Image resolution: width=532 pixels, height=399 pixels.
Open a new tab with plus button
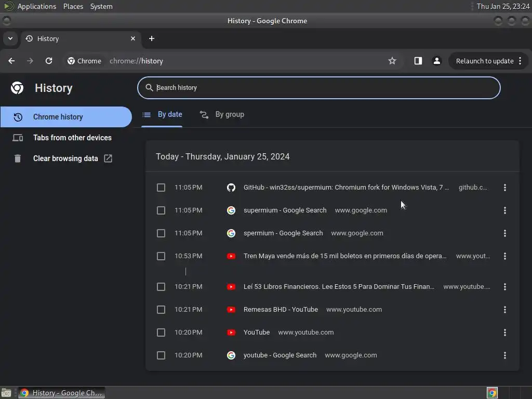[152, 38]
